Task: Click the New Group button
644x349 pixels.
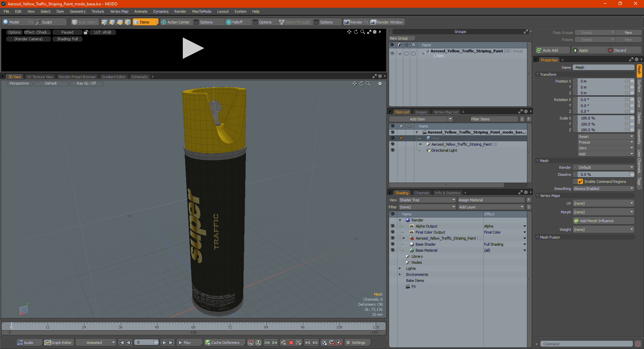Action: click(x=402, y=38)
